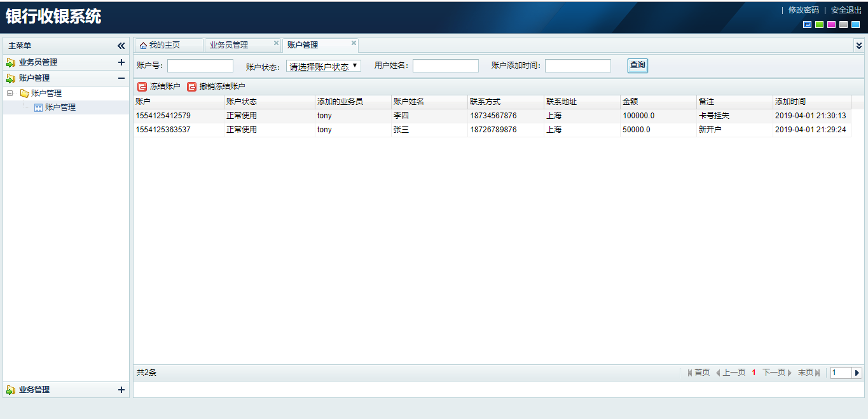
Task: Click the red current page number 1
Action: click(754, 373)
